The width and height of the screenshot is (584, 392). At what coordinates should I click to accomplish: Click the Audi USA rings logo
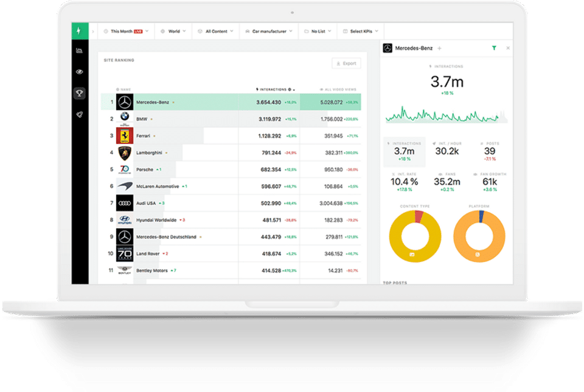coord(124,203)
